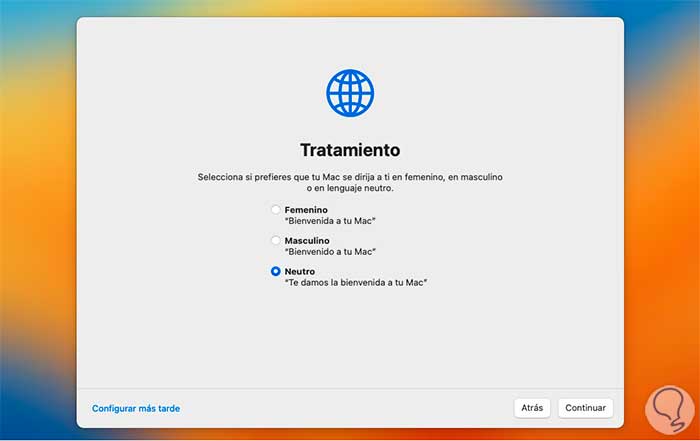This screenshot has height=441, width=700.
Task: Click the "Bienvenido a tu Mac" example text
Action: point(330,251)
